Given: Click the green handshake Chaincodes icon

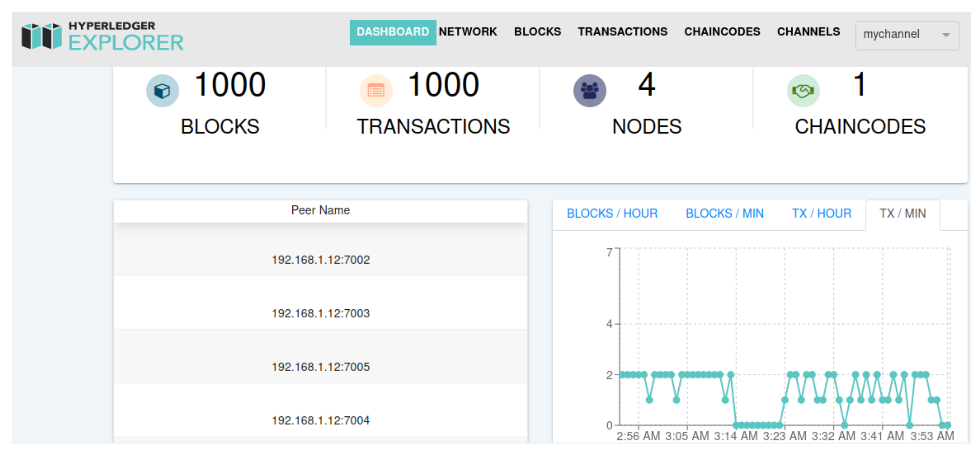Looking at the screenshot, I should [x=803, y=91].
